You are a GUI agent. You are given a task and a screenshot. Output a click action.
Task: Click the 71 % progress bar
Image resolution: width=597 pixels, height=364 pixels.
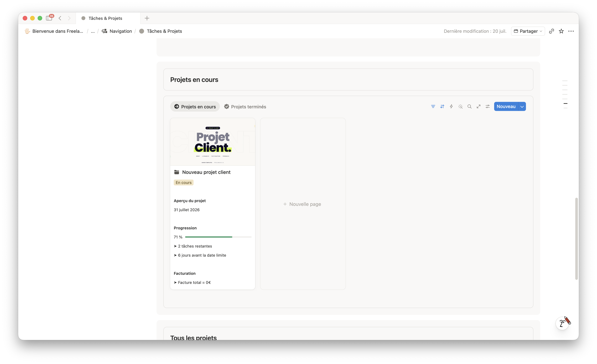[x=218, y=237]
